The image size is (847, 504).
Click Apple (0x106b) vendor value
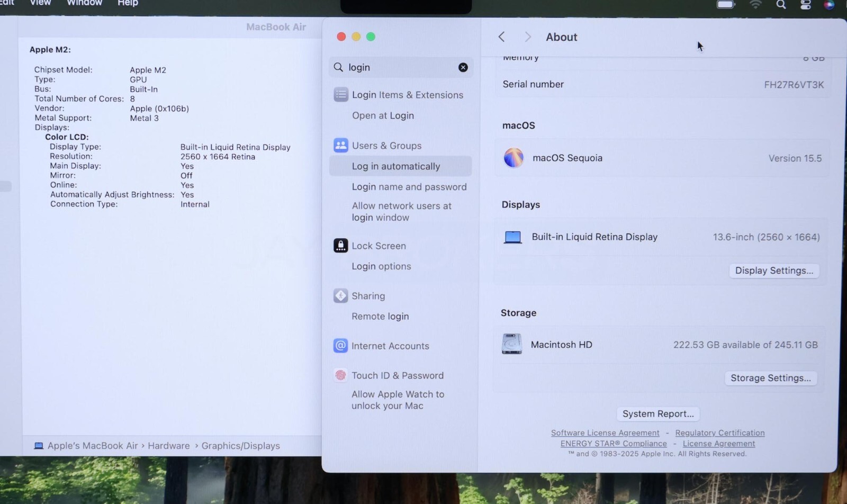[x=159, y=109]
